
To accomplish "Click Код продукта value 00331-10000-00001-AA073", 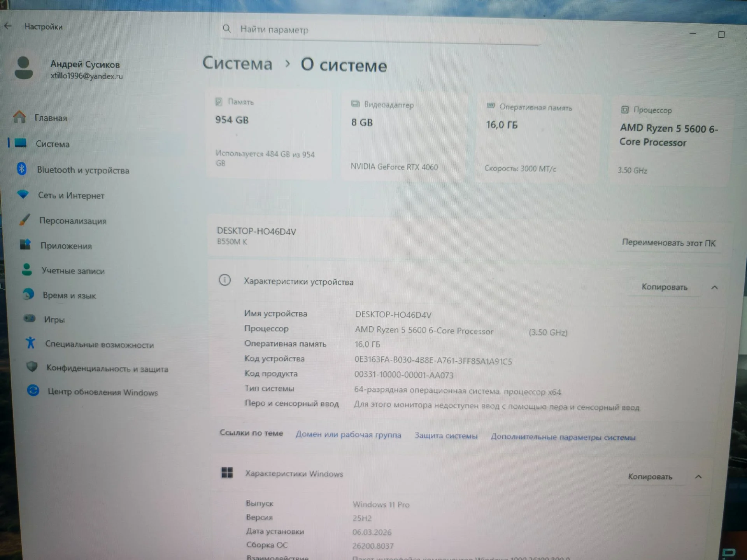I will [404, 375].
